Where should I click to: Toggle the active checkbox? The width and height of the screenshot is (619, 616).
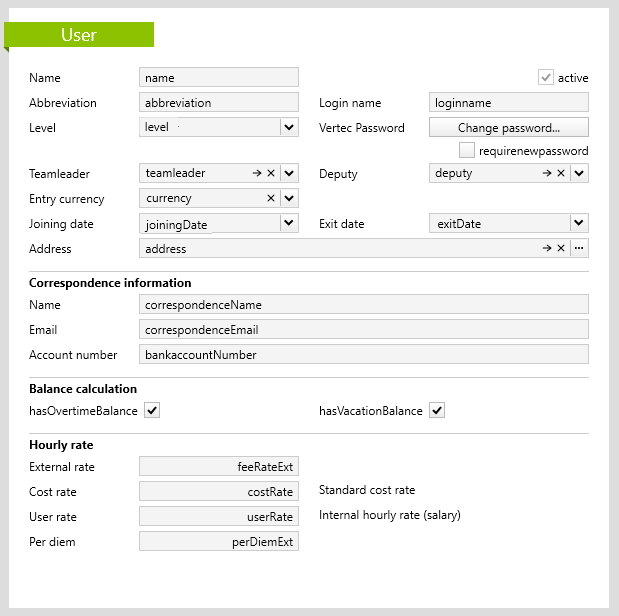pyautogui.click(x=546, y=77)
